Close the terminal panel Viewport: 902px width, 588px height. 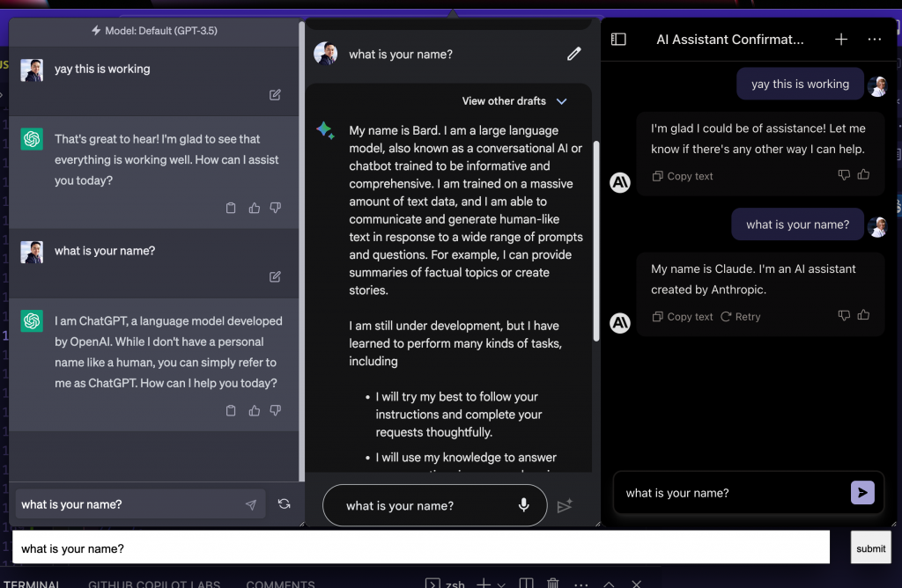636,584
